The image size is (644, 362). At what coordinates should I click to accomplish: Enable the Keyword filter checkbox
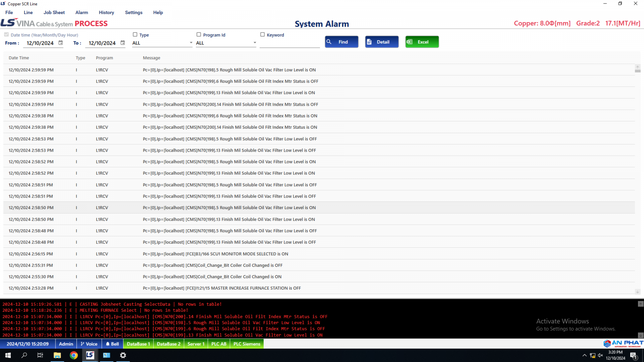(262, 35)
